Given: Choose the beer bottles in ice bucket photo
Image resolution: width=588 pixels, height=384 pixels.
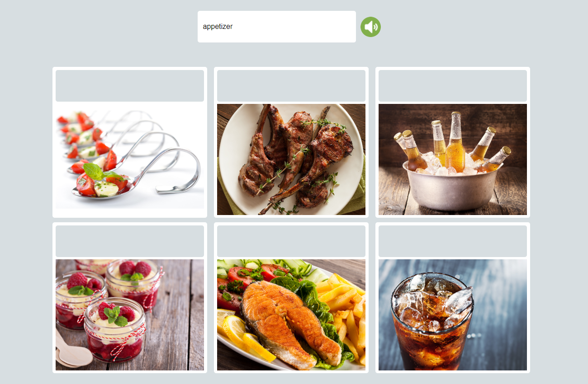Looking at the screenshot, I should (x=453, y=159).
